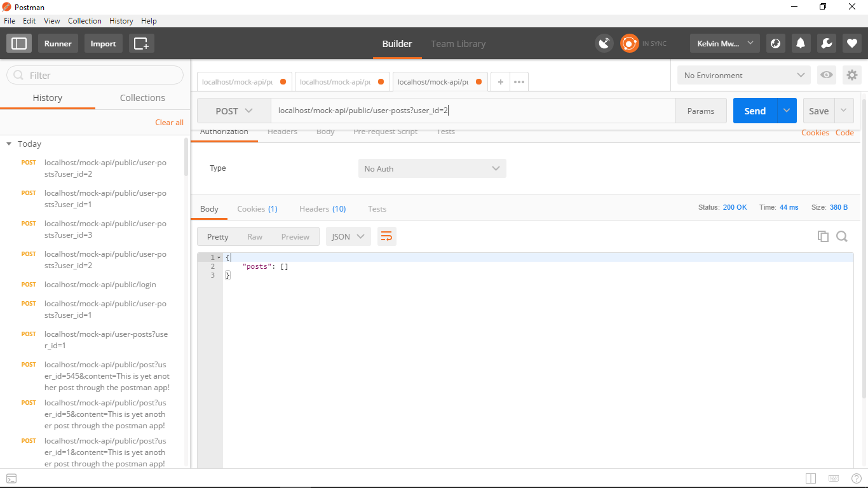
Task: Open notifications via the bell icon
Action: (800, 43)
